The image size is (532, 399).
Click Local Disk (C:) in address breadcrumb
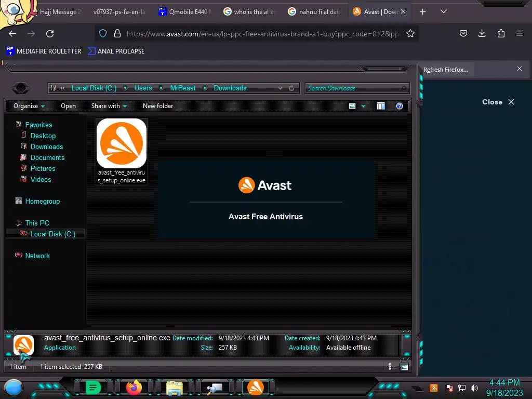[94, 88]
